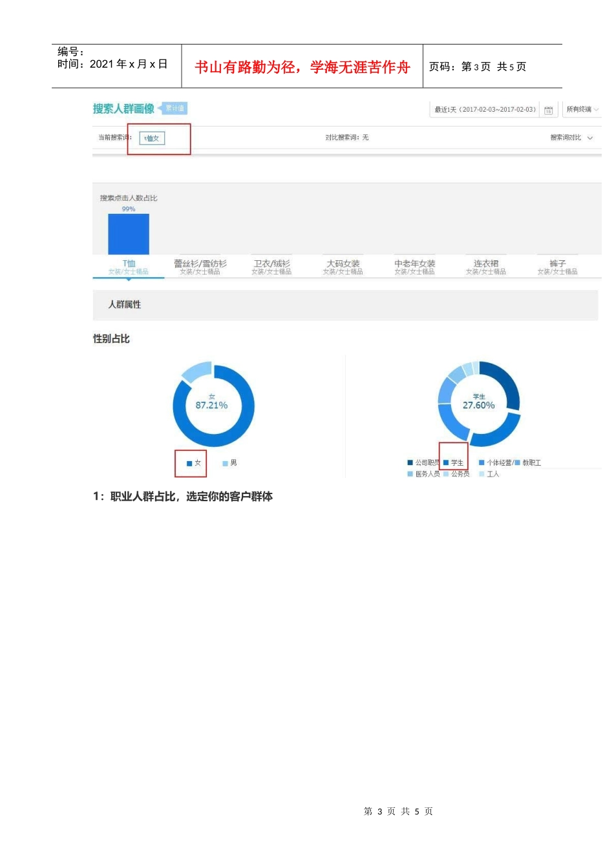Switch to the 卫衣/绒衫 category tab
Image resolution: width=614 pixels, height=868 pixels.
point(271,267)
